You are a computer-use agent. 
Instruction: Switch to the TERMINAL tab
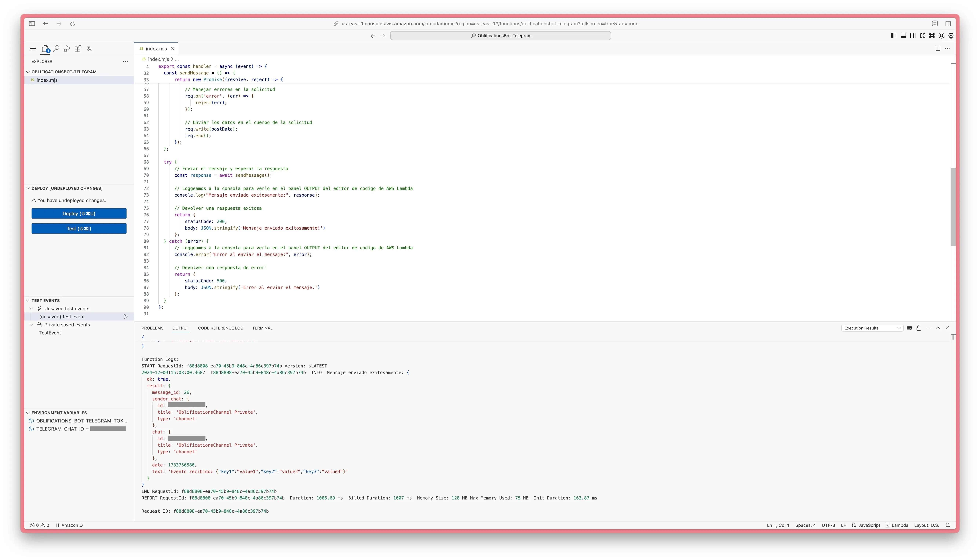click(x=262, y=328)
